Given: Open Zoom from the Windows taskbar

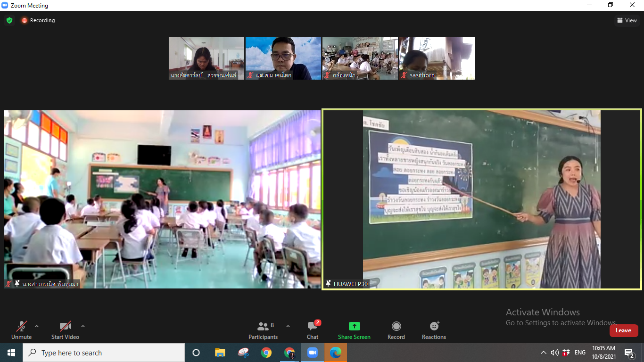Looking at the screenshot, I should click(x=312, y=353).
